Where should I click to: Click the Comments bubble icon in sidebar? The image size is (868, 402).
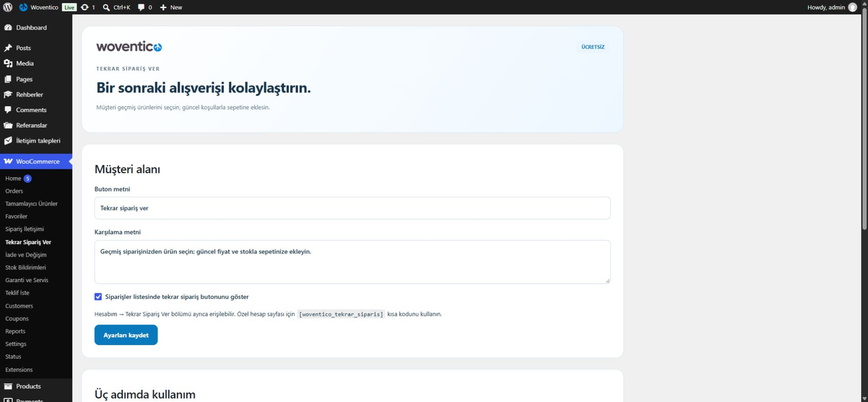(8, 110)
